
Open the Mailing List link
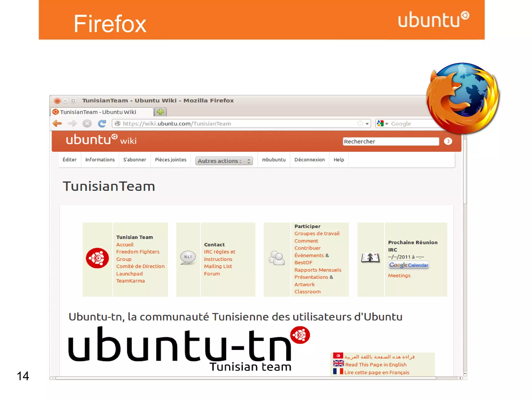coord(218,266)
